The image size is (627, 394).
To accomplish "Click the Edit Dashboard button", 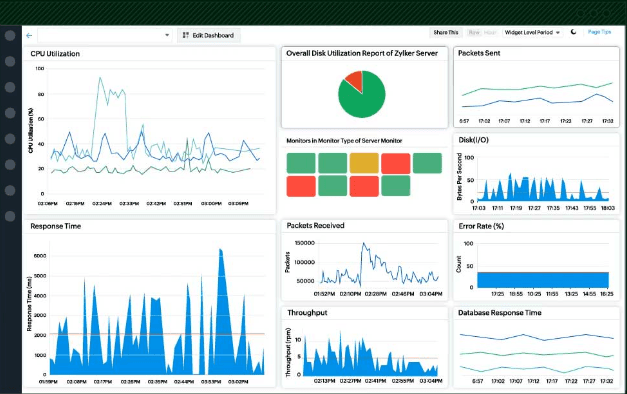I will point(208,35).
